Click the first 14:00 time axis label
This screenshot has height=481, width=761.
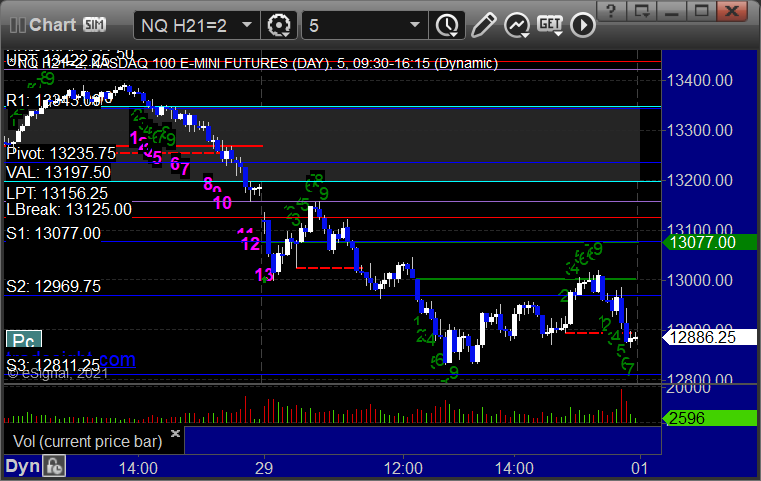[138, 468]
